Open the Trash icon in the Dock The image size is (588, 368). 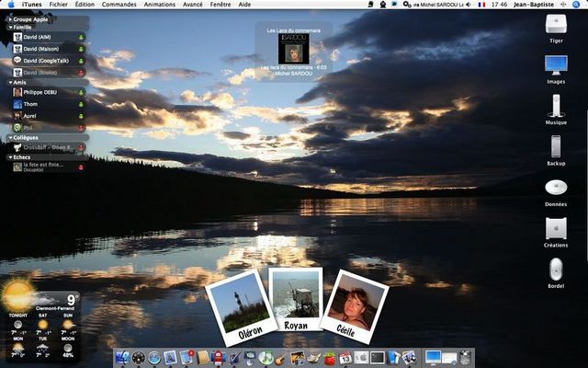click(x=465, y=358)
